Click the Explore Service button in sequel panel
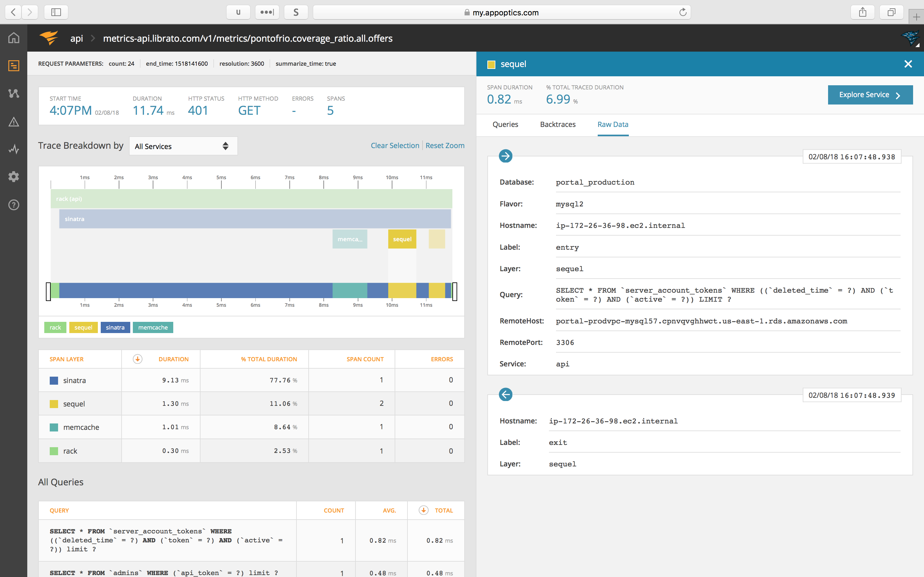 point(869,94)
